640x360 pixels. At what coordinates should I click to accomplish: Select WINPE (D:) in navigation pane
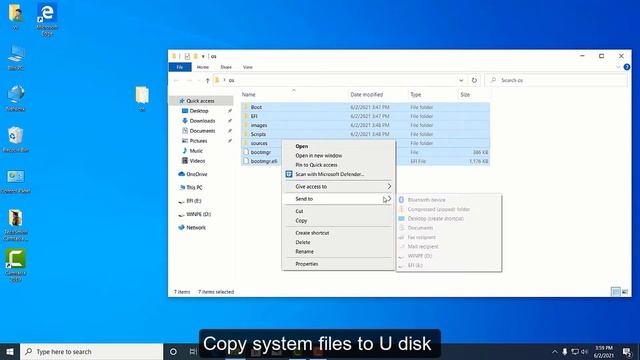pos(198,214)
